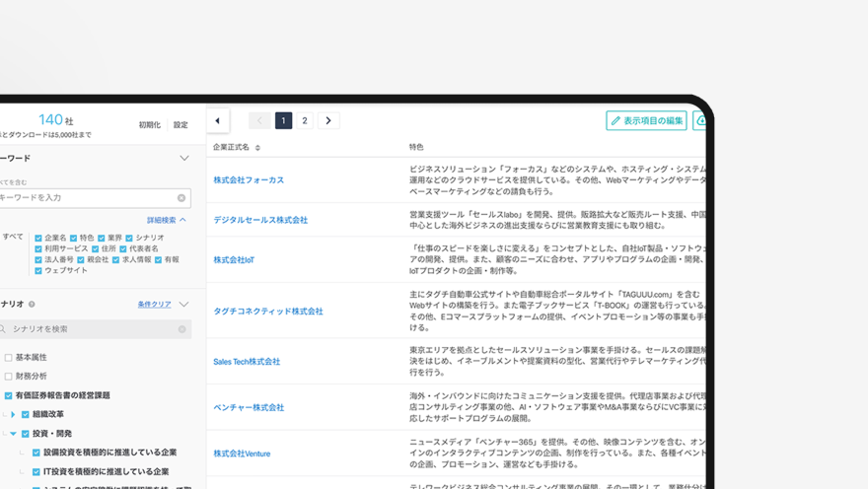Collapse the 詳細検索 options

[x=166, y=220]
